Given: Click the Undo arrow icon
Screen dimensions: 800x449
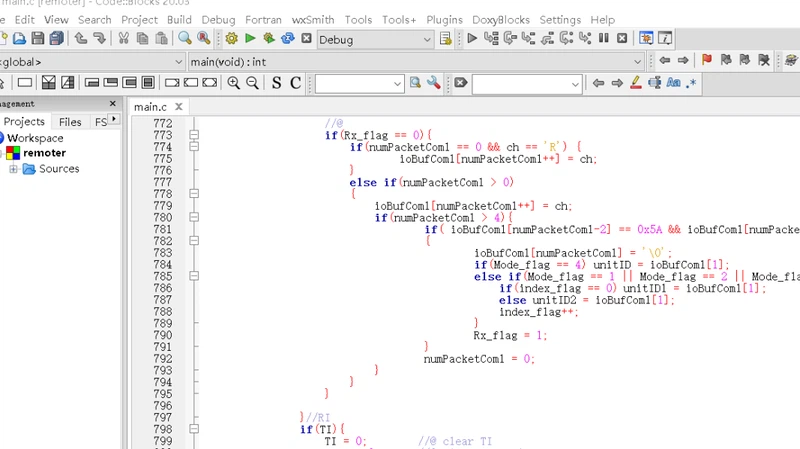Looking at the screenshot, I should pyautogui.click(x=80, y=39).
